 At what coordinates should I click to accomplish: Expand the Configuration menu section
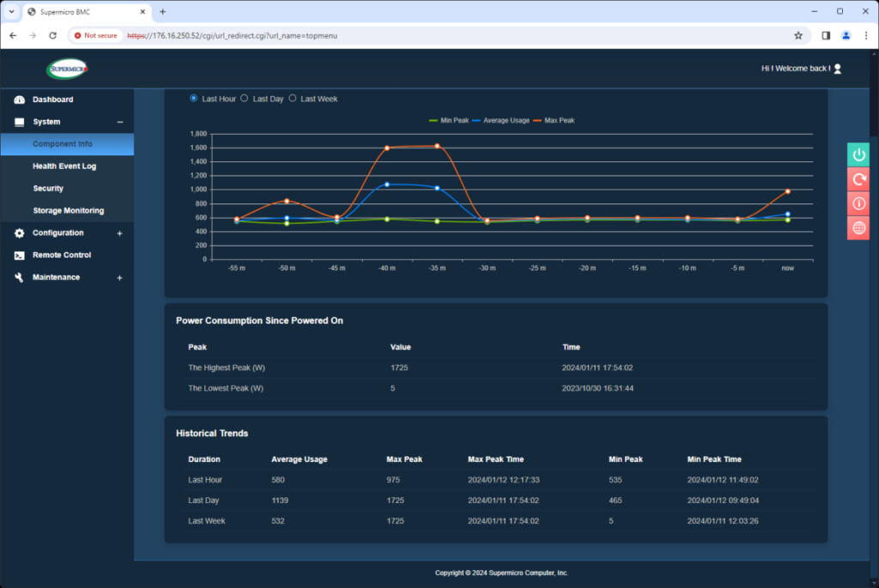[x=119, y=233]
